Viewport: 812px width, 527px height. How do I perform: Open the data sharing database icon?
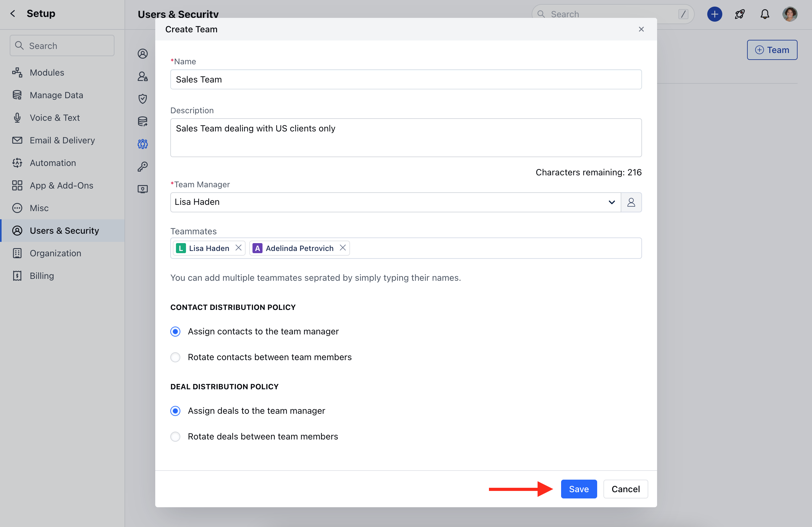point(143,121)
